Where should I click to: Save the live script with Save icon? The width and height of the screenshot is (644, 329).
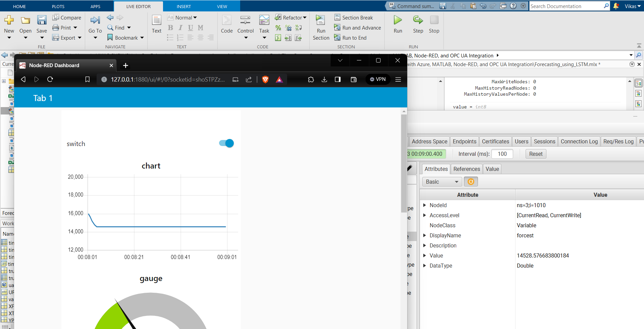tap(42, 20)
